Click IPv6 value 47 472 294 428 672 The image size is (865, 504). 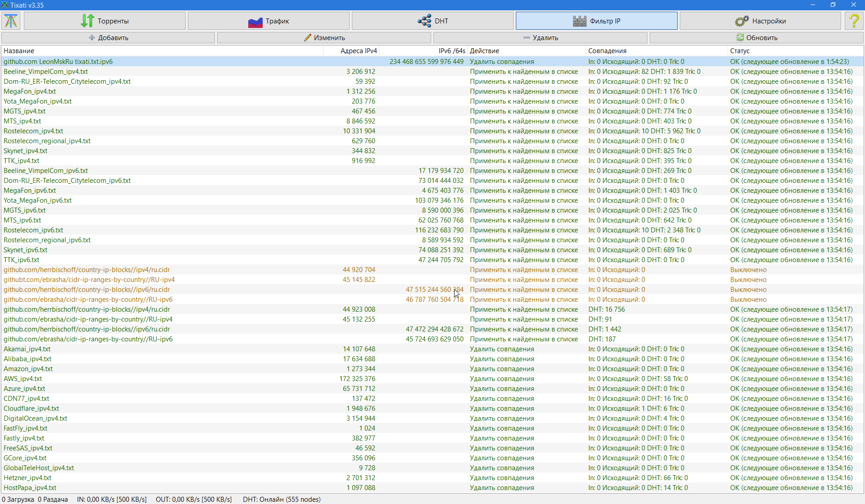coord(435,329)
